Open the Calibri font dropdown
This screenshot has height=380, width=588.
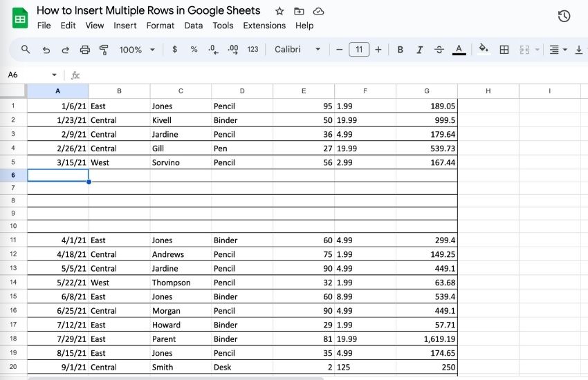[297, 50]
